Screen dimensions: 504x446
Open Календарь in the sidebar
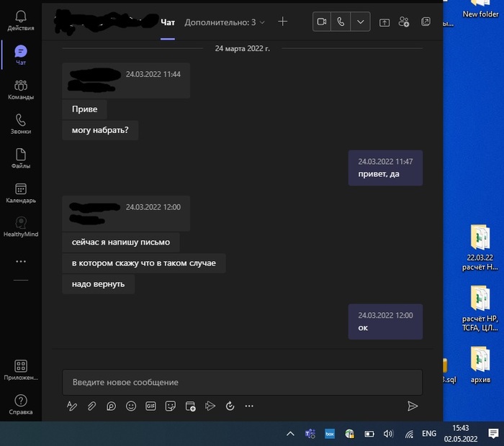point(21,193)
